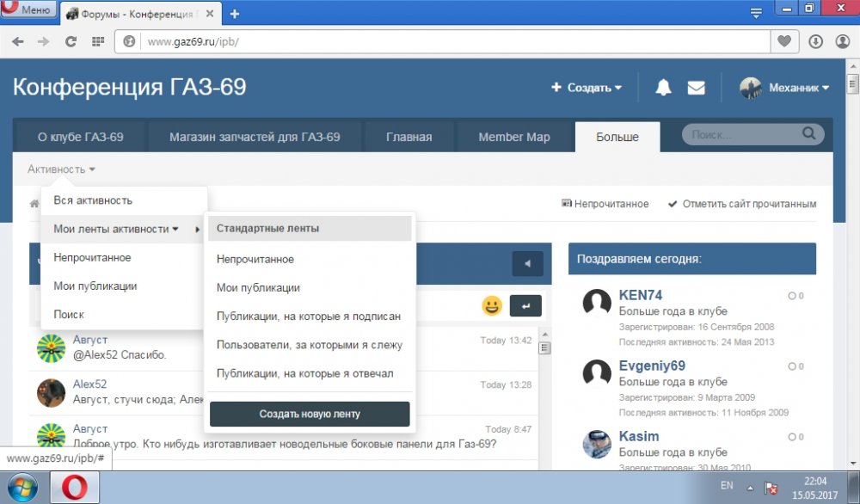Image resolution: width=860 pixels, height=504 pixels.
Task: Click the Opera speed dial grid icon
Action: [98, 41]
